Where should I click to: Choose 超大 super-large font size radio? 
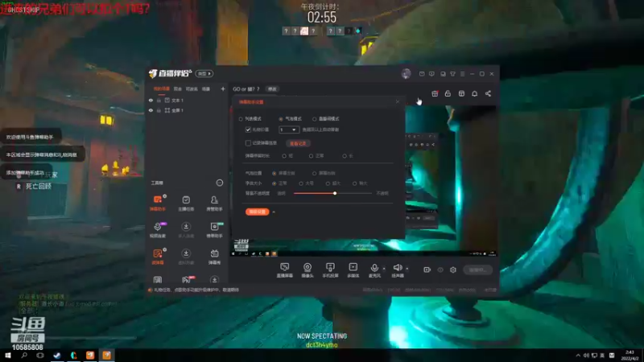(x=328, y=183)
